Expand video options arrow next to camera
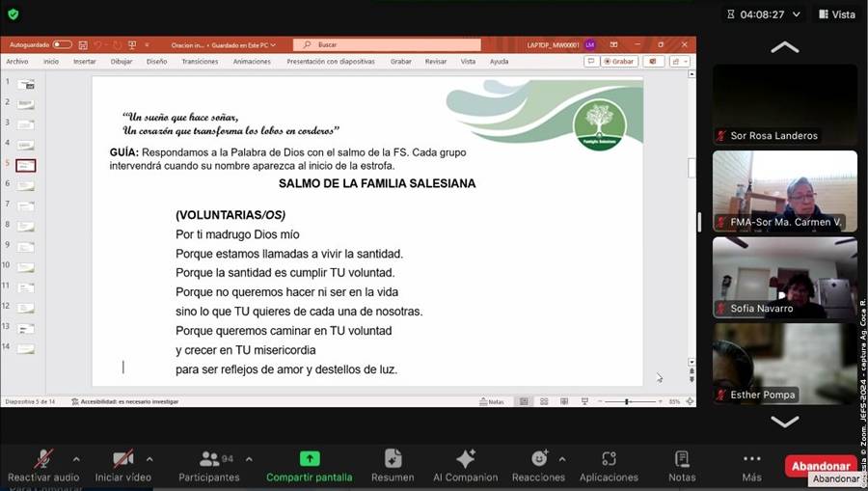Screen dimensions: 868x491 149,459
